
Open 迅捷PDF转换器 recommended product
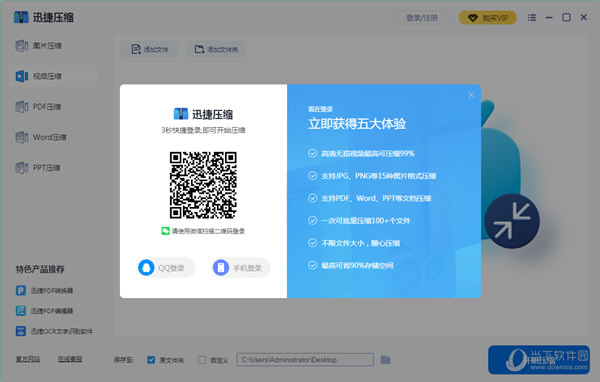click(44, 291)
